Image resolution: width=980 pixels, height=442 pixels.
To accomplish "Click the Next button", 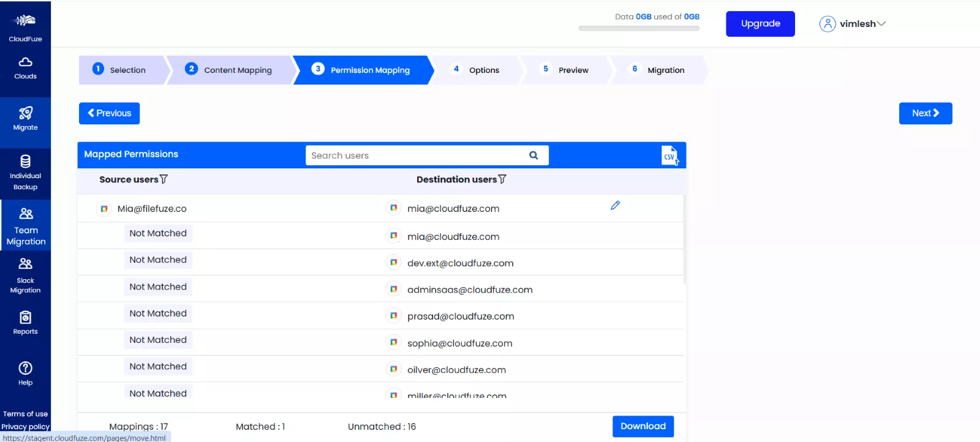I will (x=925, y=113).
